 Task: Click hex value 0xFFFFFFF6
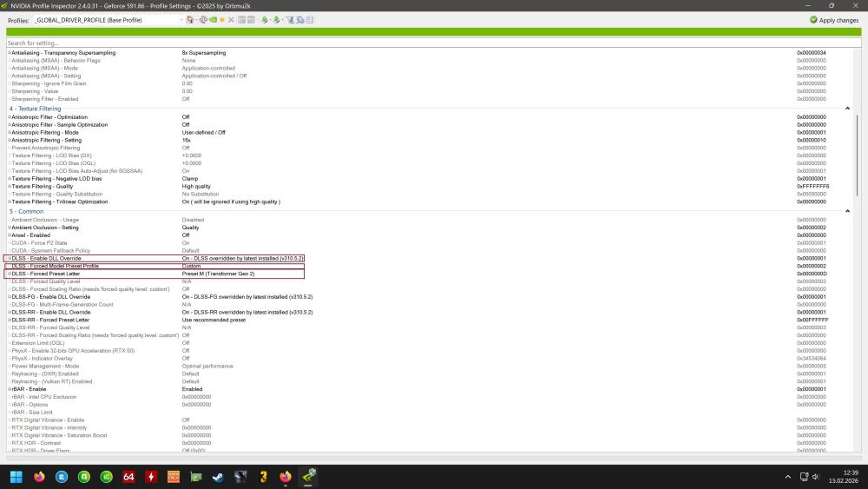pyautogui.click(x=812, y=187)
